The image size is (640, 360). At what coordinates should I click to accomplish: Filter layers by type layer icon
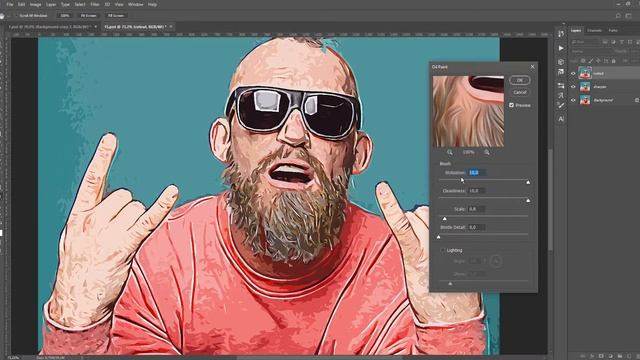coord(622,42)
